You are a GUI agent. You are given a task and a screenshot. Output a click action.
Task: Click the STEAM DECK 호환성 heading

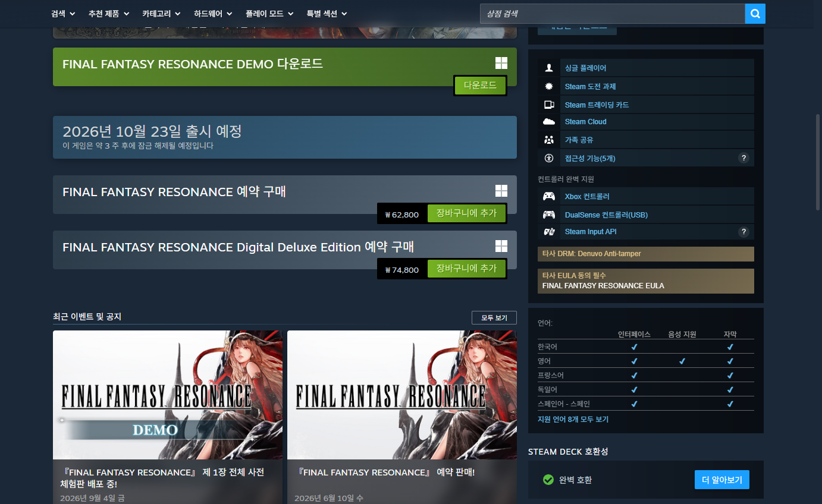[x=568, y=452]
